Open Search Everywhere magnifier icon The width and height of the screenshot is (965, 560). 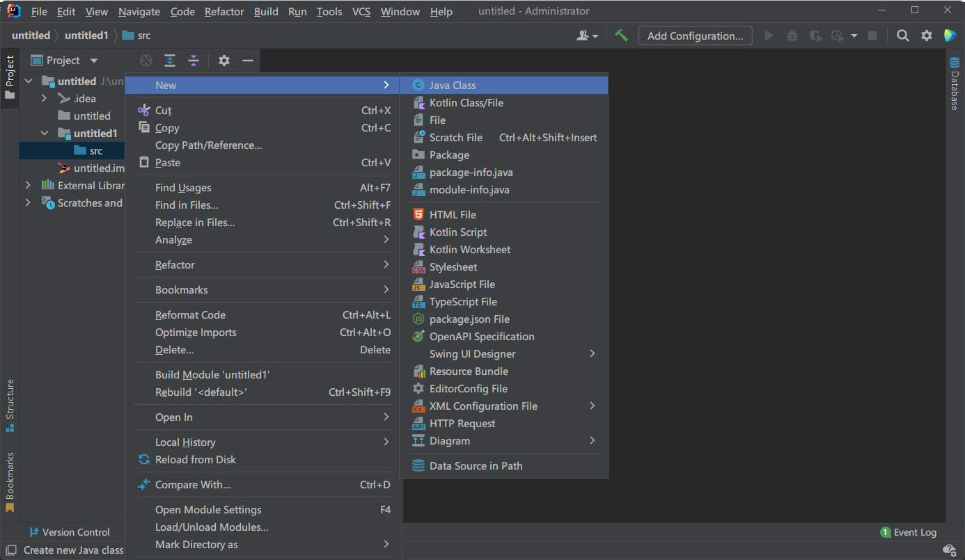click(x=902, y=35)
